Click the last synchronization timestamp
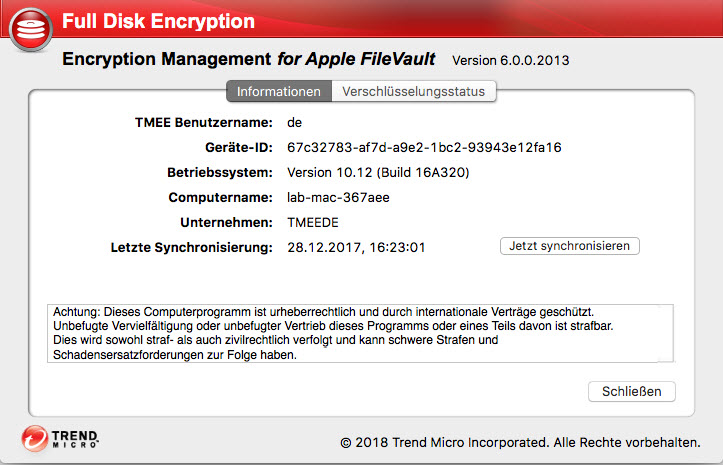This screenshot has width=723, height=465. pyautogui.click(x=355, y=247)
